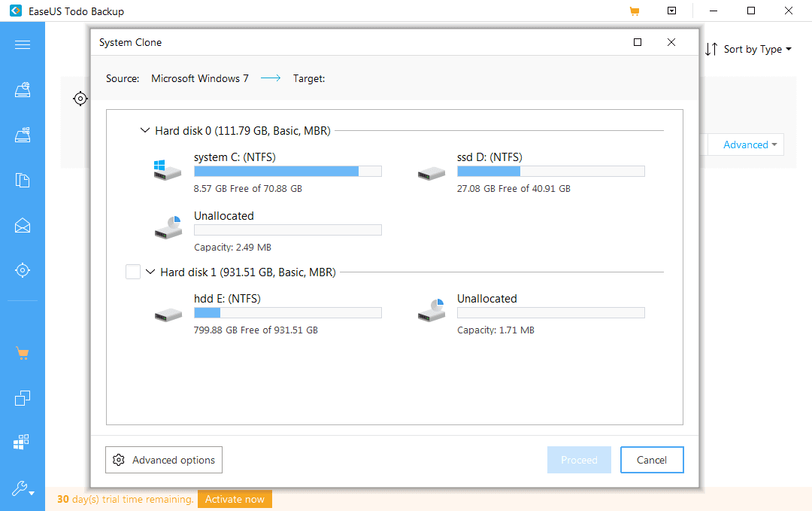
Task: Open the title bar dropdown arrow menu
Action: point(671,11)
